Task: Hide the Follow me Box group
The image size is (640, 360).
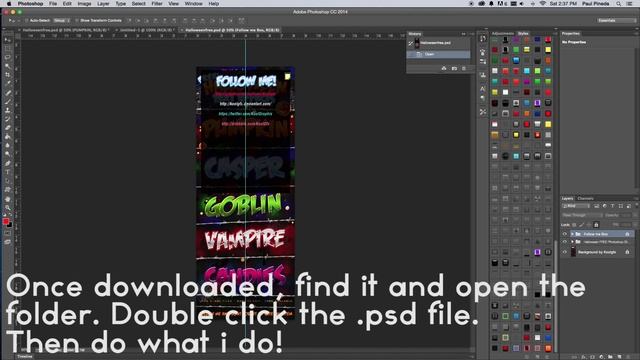Action: click(565, 234)
